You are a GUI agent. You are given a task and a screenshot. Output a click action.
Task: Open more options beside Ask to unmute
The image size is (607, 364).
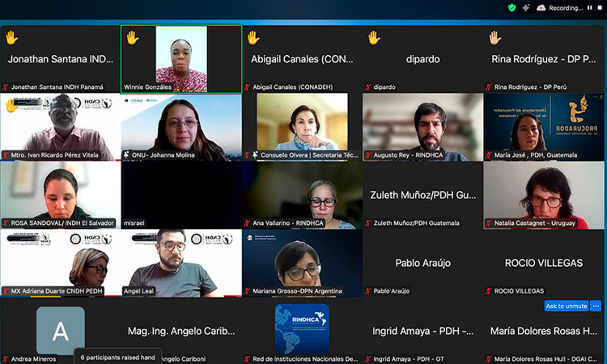596,306
